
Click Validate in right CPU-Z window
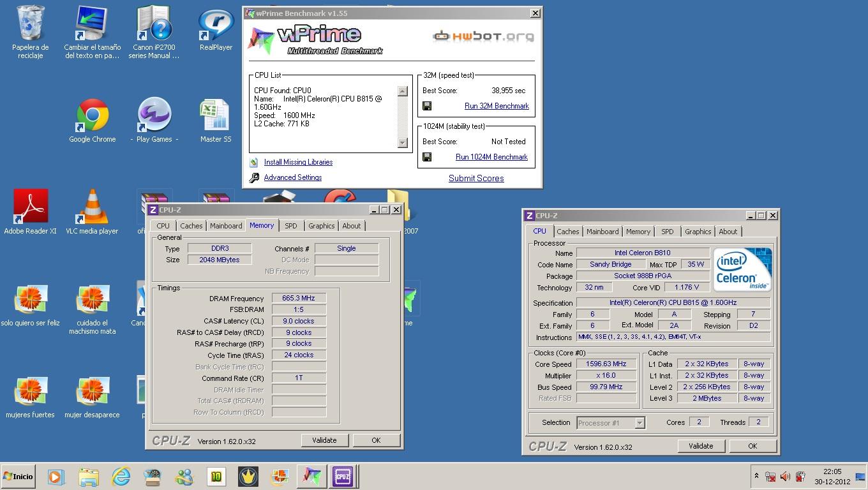(701, 446)
